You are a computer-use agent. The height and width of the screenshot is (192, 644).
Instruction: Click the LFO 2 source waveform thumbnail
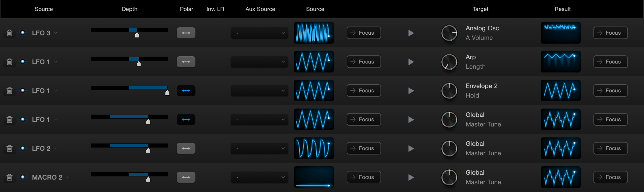point(314,148)
